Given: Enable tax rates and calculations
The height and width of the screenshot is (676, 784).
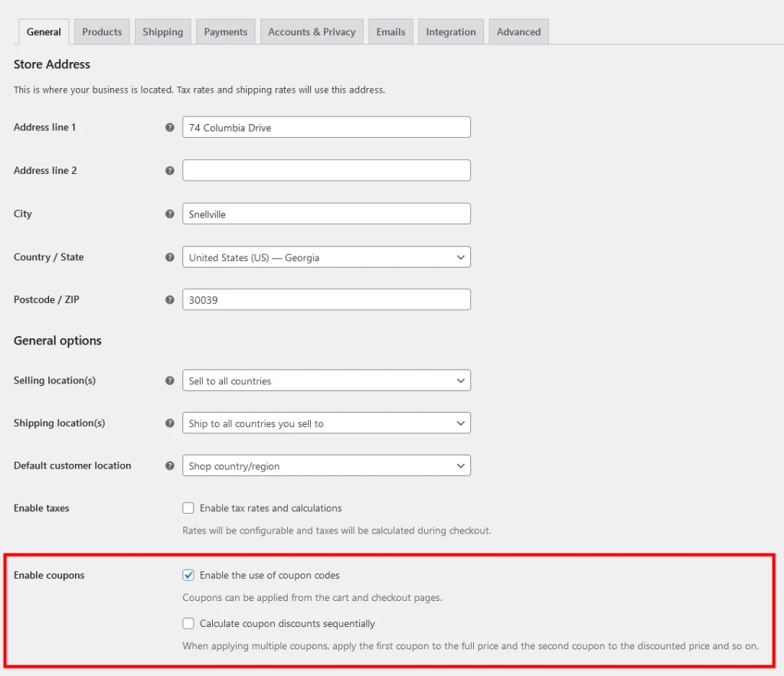Looking at the screenshot, I should click(x=188, y=508).
